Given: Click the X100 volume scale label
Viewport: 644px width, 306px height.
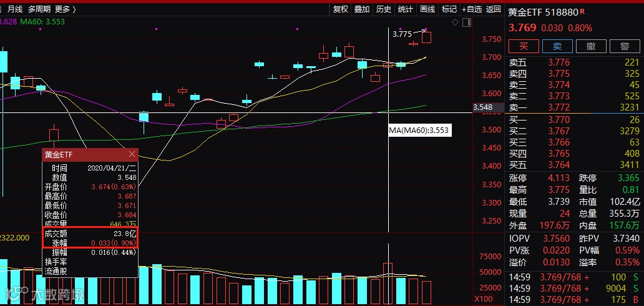Looking at the screenshot, I should [483, 299].
